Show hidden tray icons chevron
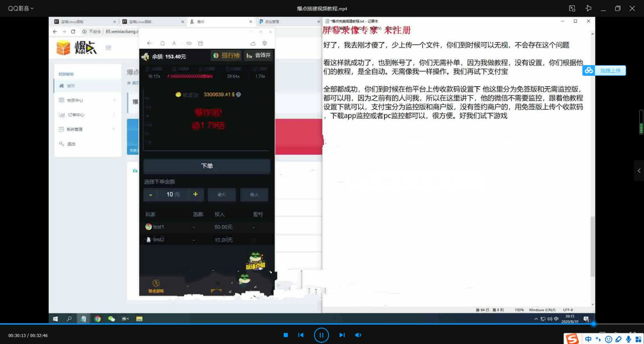 (536, 319)
